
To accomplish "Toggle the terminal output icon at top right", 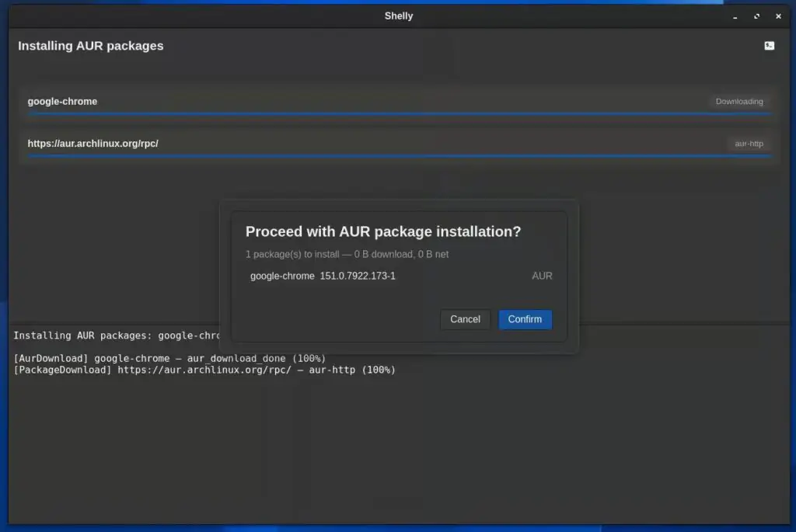I will (x=769, y=46).
